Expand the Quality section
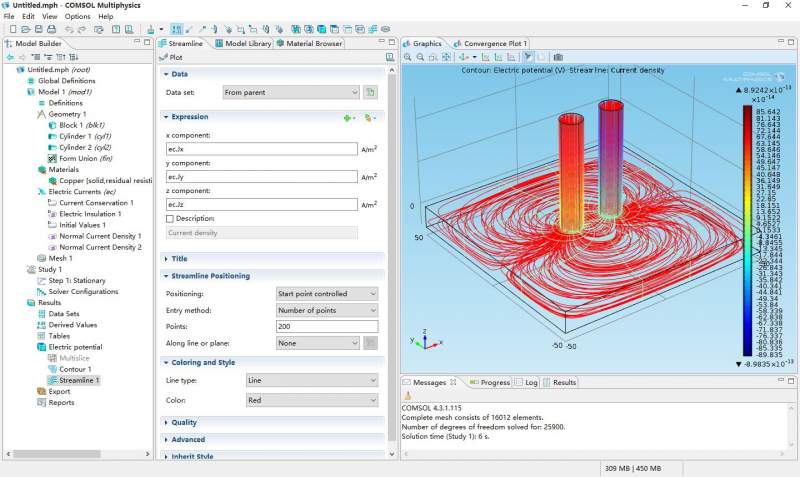The width and height of the screenshot is (800, 477). (x=184, y=422)
